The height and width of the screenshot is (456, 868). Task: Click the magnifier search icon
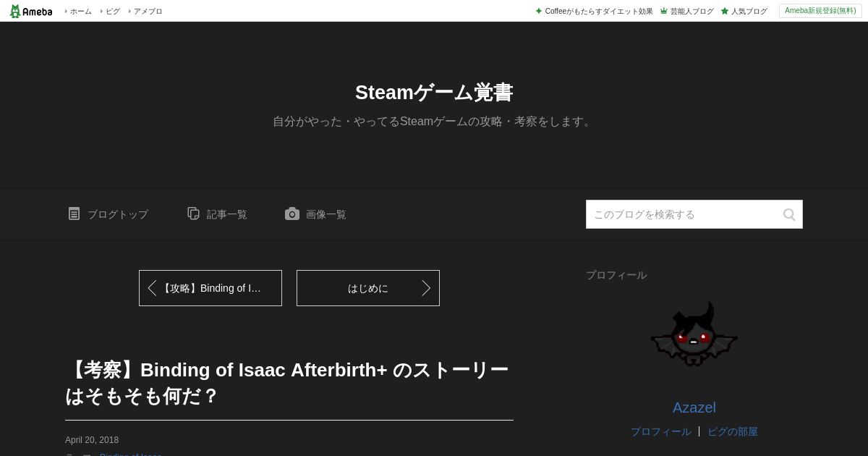tap(789, 214)
